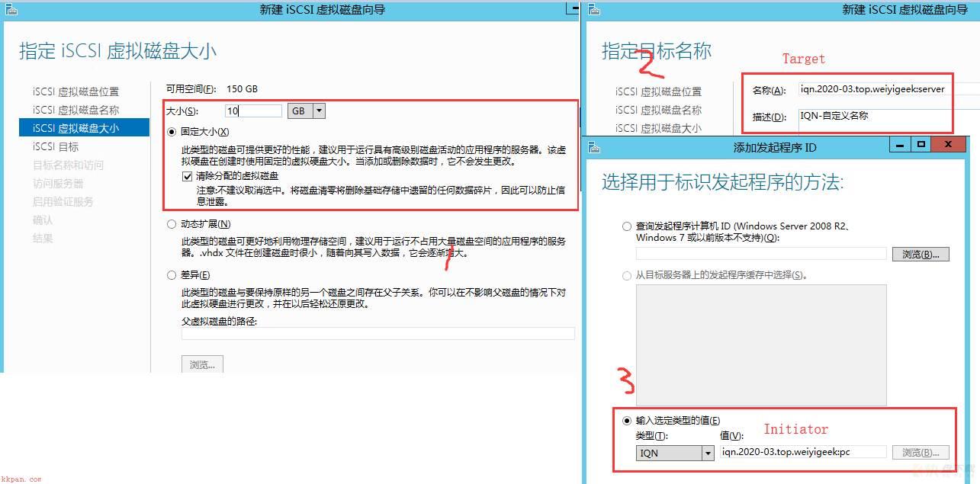
Task: Select iSCSI 虚拟磁盘位置 step in right wizard
Action: pyautogui.click(x=658, y=91)
